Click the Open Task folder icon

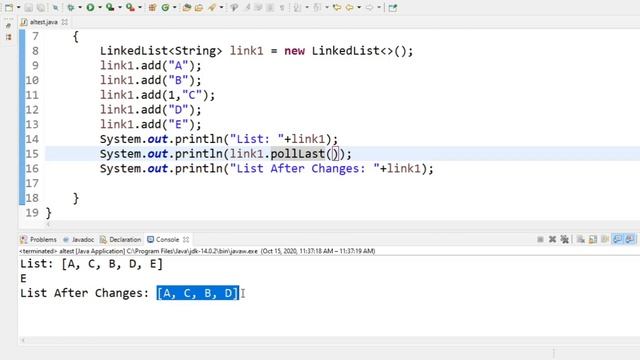pos(199,7)
